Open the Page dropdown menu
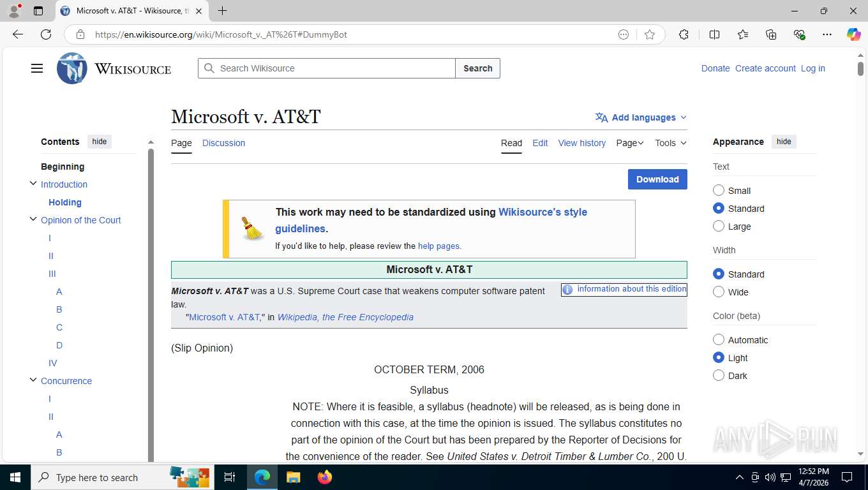This screenshot has width=868, height=490. pos(630,143)
